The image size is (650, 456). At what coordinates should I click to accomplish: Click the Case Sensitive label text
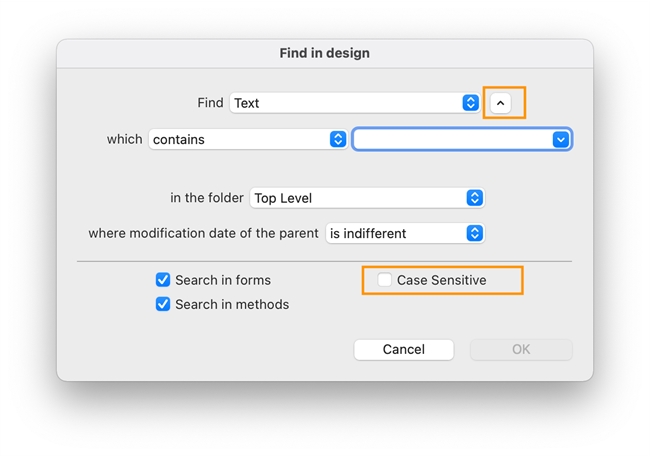coord(441,280)
